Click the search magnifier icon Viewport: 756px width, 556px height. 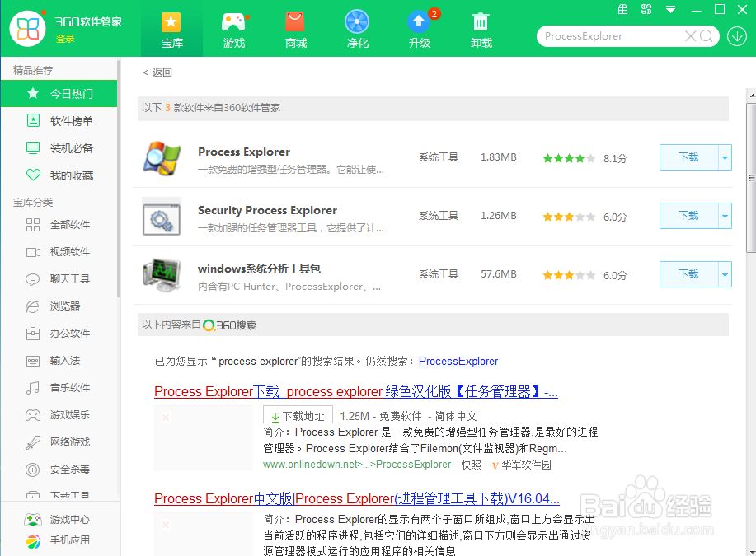pyautogui.click(x=706, y=36)
